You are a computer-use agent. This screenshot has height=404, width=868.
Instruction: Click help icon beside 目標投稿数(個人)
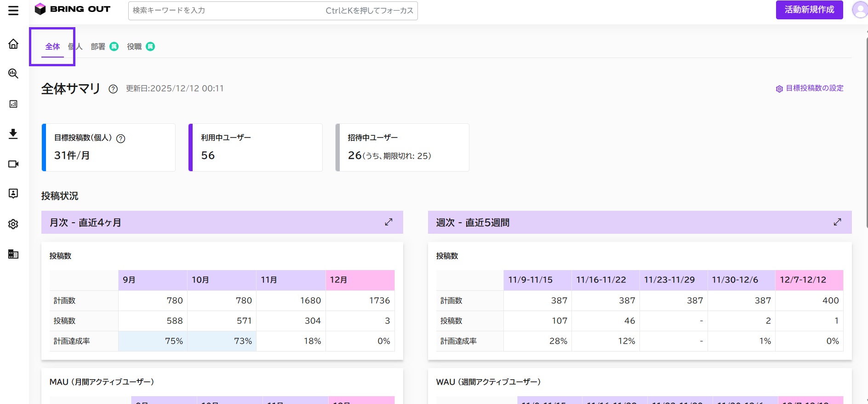click(x=120, y=139)
